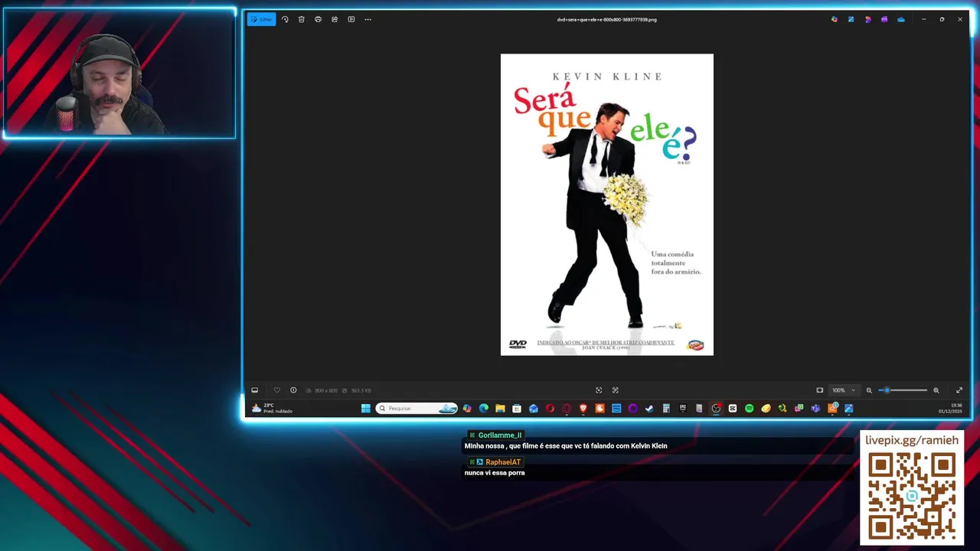Open Spotify from the taskbar
Image resolution: width=980 pixels, height=551 pixels.
[x=749, y=408]
